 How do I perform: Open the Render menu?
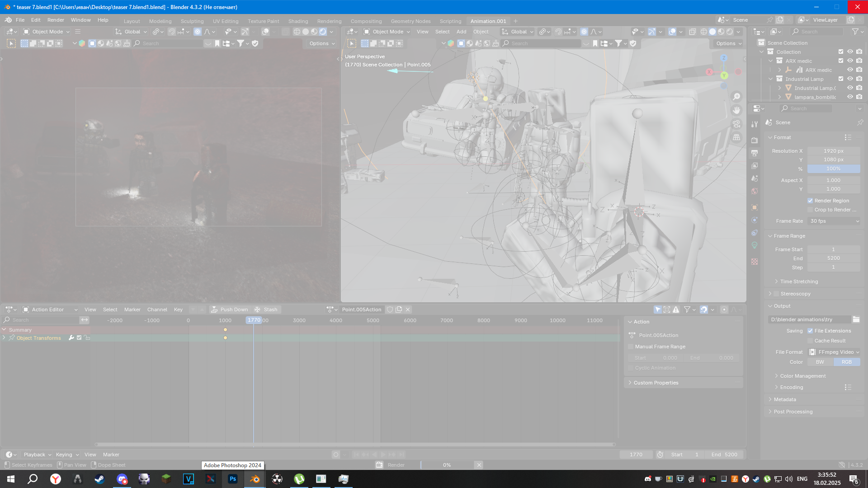56,20
